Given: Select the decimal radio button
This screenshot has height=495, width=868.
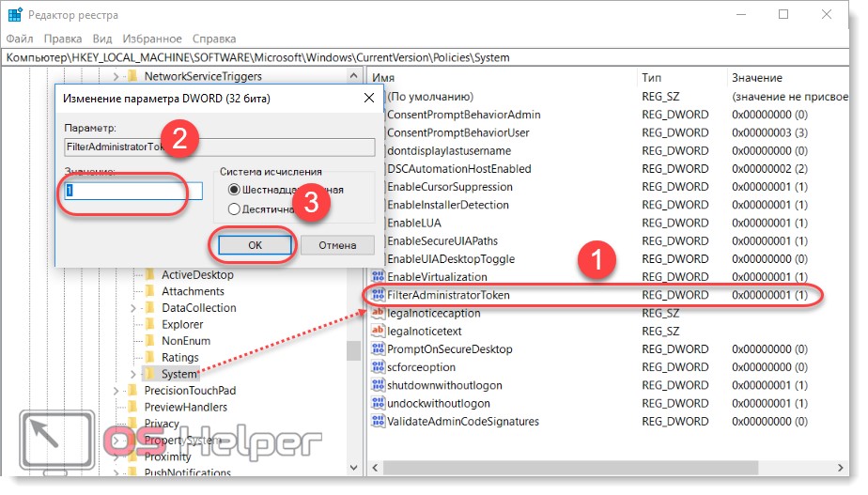Looking at the screenshot, I should pyautogui.click(x=233, y=209).
